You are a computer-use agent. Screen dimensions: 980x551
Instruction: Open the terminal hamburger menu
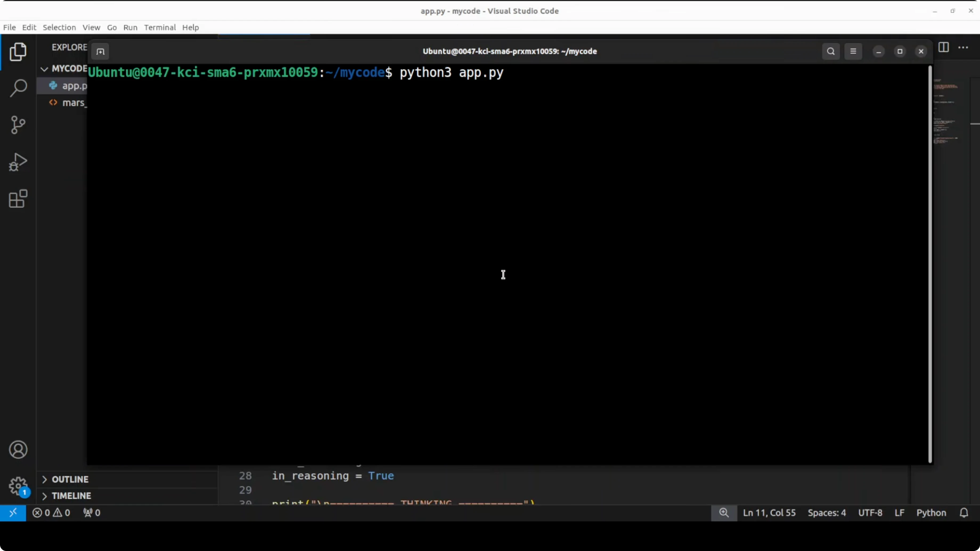[x=853, y=51]
